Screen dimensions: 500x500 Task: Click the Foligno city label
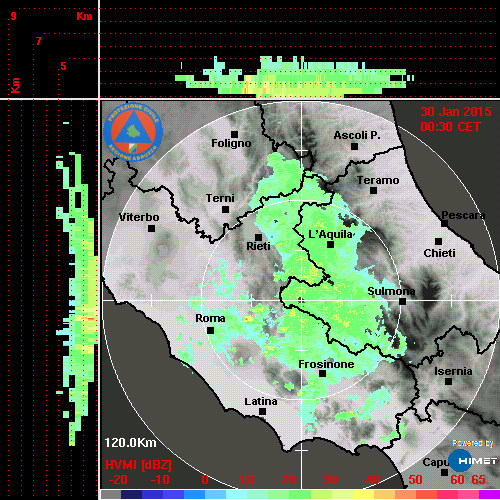click(231, 143)
